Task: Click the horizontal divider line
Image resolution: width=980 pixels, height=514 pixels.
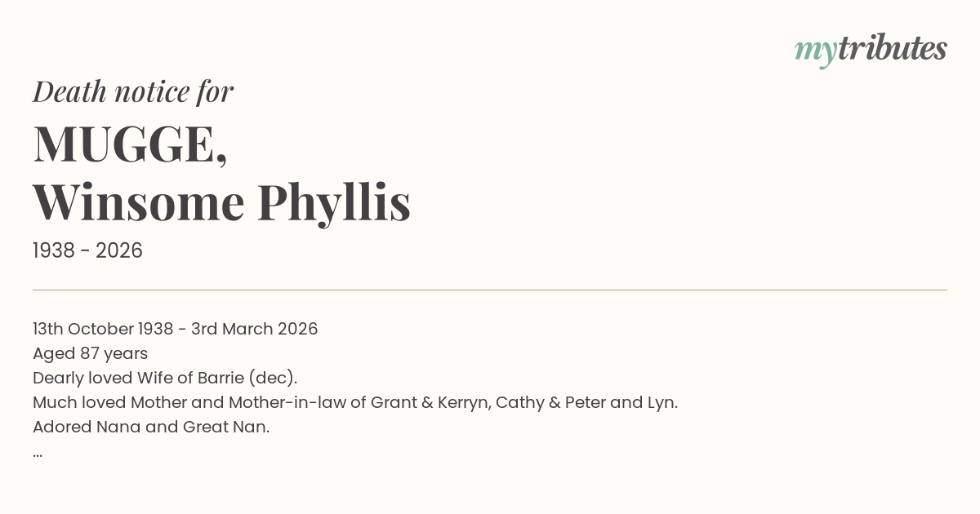Action: [490, 290]
